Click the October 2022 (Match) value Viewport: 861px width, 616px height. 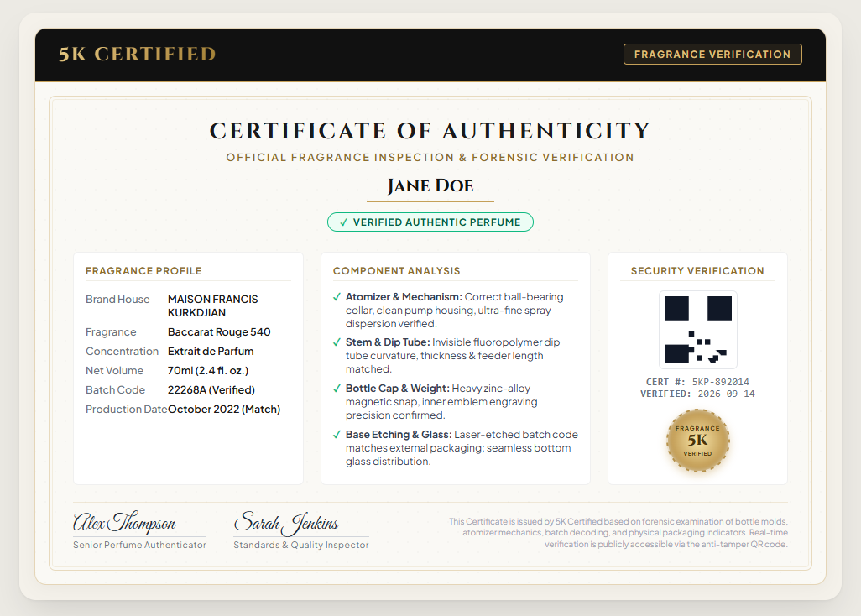pos(224,409)
